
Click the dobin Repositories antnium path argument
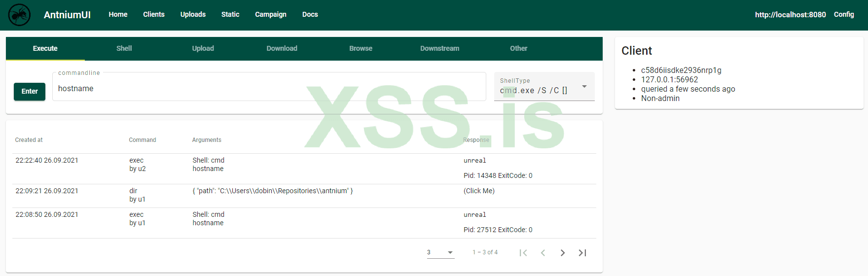pos(273,191)
